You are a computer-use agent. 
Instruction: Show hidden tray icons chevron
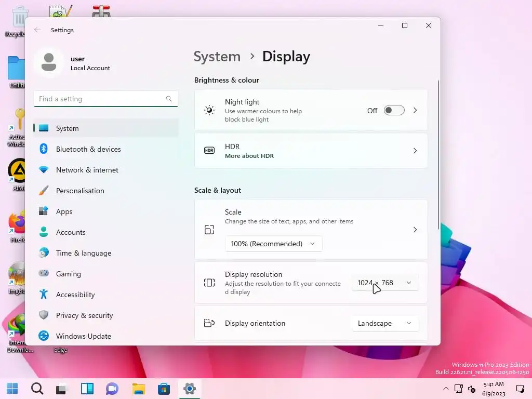[x=446, y=389]
